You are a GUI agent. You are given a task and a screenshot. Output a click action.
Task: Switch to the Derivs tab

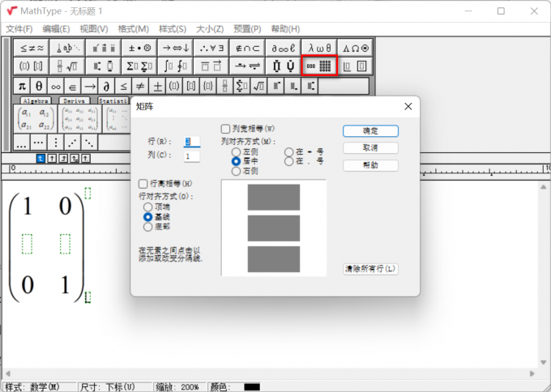tap(75, 100)
